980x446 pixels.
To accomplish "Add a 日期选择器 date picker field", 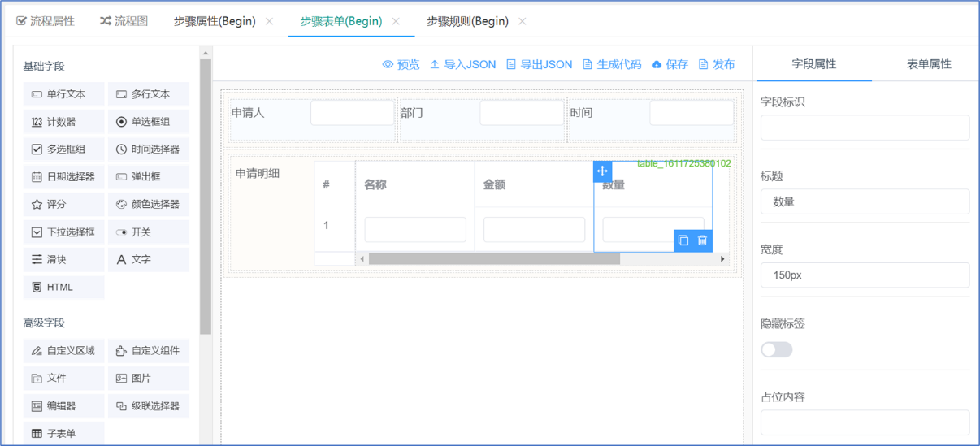I will pos(64,177).
